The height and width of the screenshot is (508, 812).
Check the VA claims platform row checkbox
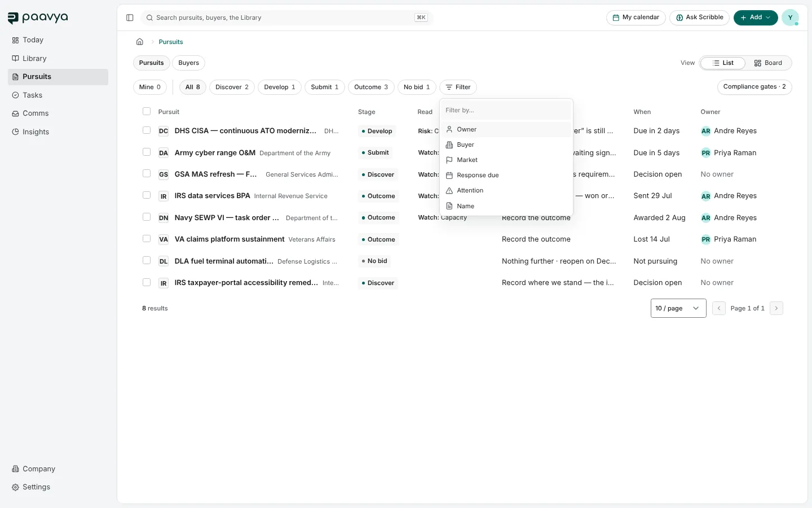(147, 239)
